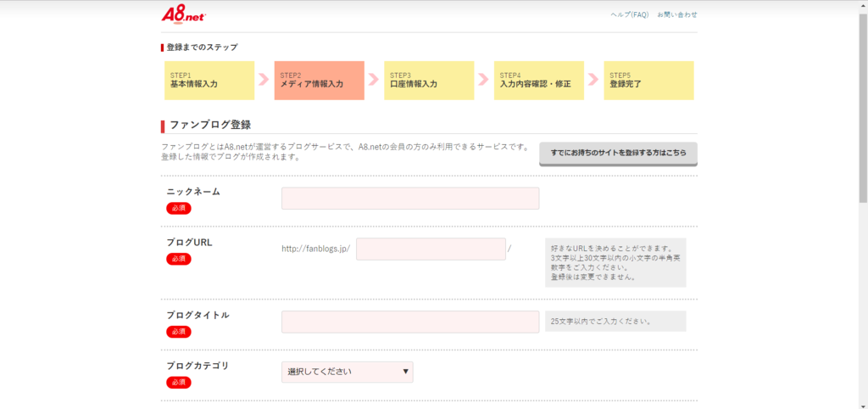The width and height of the screenshot is (868, 409).
Task: Click the STEP3 口座情報入力 box
Action: point(429,81)
